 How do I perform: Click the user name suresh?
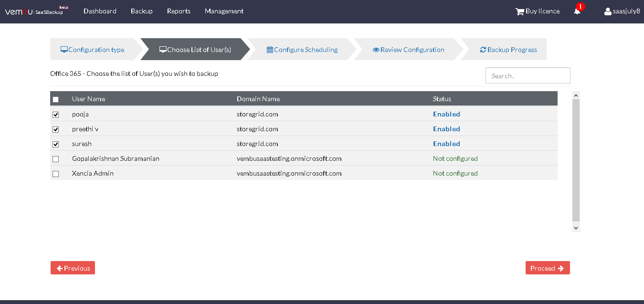point(82,144)
